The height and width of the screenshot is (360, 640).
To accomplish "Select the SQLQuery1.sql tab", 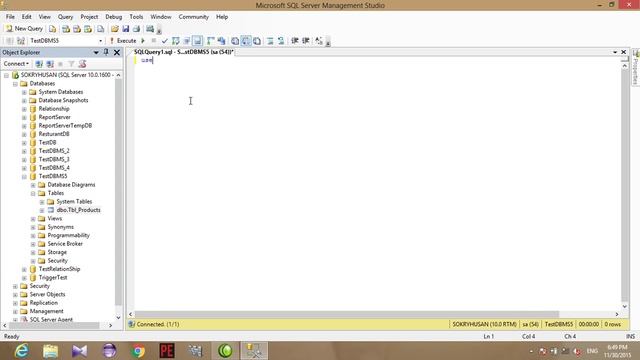I will click(184, 52).
